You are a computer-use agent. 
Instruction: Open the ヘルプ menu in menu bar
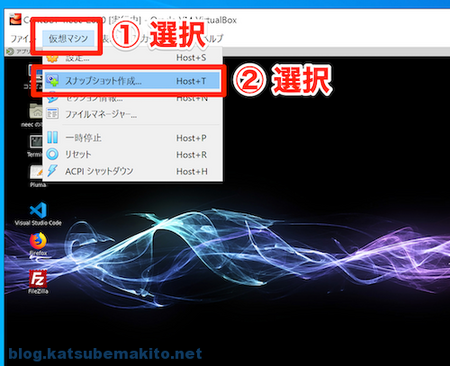[x=213, y=39]
